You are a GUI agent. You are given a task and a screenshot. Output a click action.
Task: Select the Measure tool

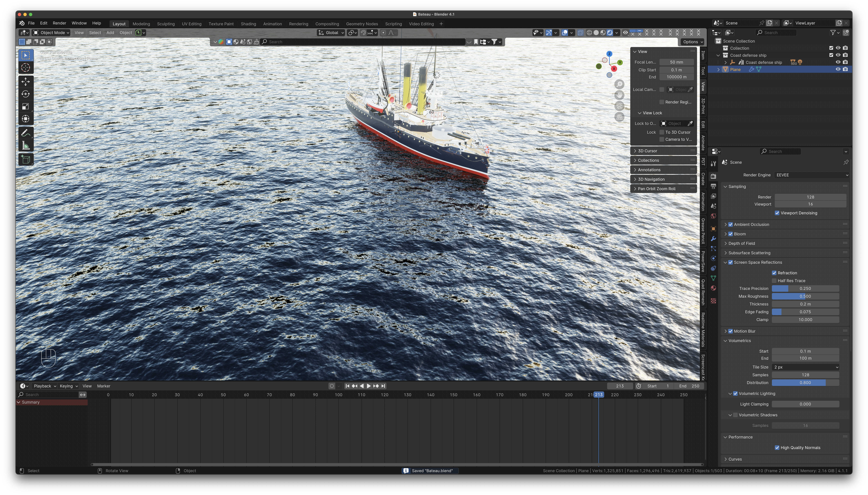coord(26,146)
